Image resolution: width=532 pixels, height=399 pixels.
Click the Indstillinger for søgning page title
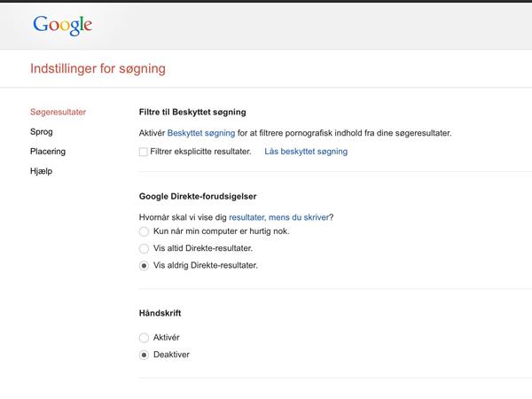(x=98, y=68)
